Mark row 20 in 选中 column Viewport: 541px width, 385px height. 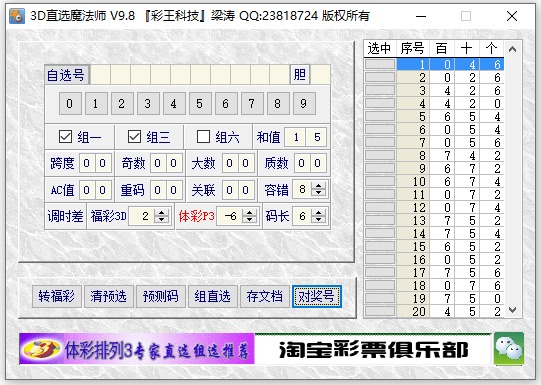tap(380, 311)
